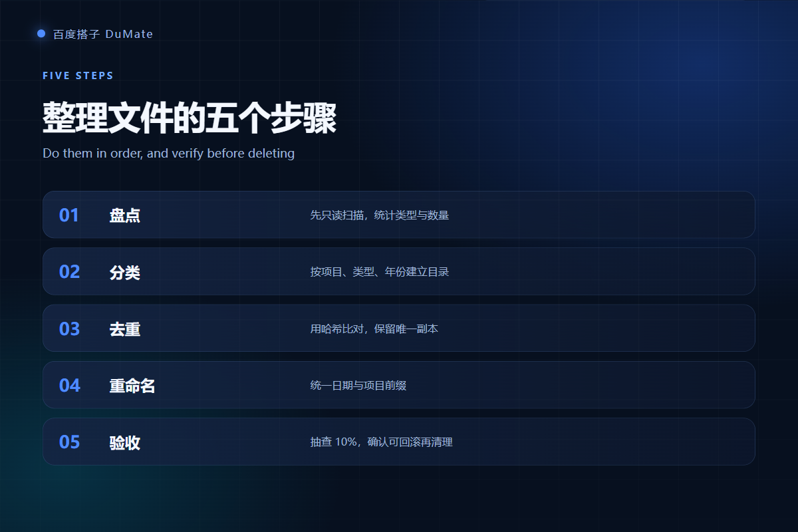Click step number 01
Image resolution: width=798 pixels, height=532 pixels.
69,215
